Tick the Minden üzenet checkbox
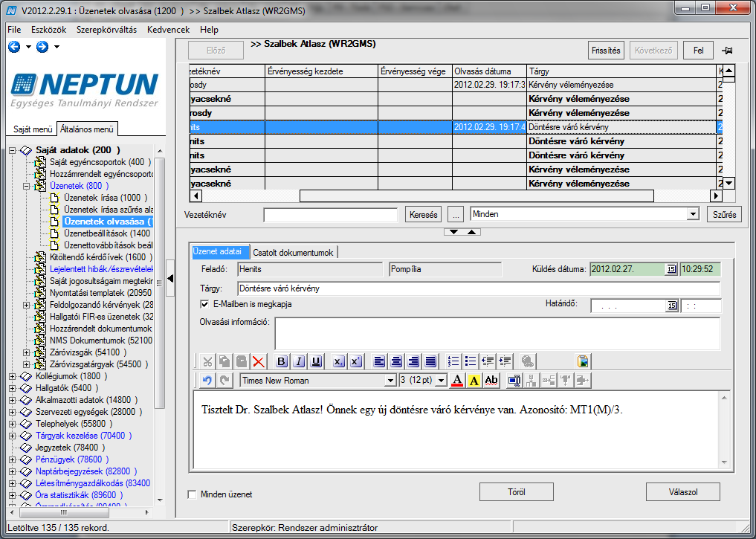The width and height of the screenshot is (756, 539). pos(192,494)
